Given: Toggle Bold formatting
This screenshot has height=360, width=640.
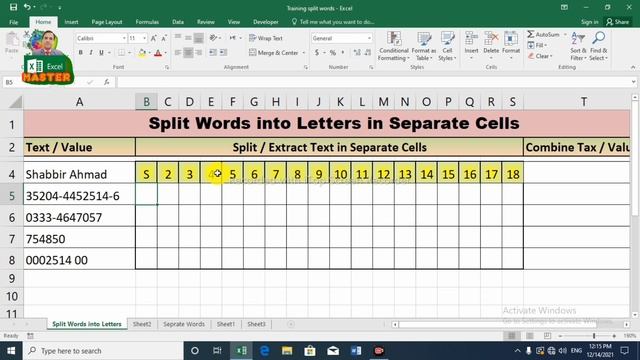Looking at the screenshot, I should click(x=80, y=53).
